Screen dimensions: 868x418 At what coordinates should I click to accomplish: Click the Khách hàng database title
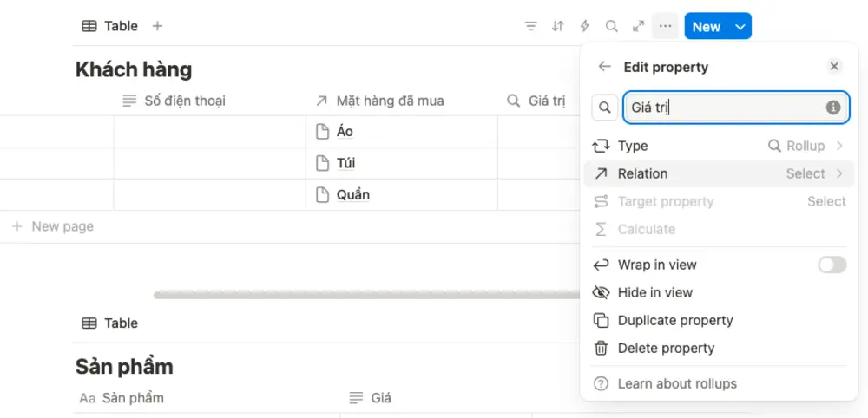pos(134,69)
